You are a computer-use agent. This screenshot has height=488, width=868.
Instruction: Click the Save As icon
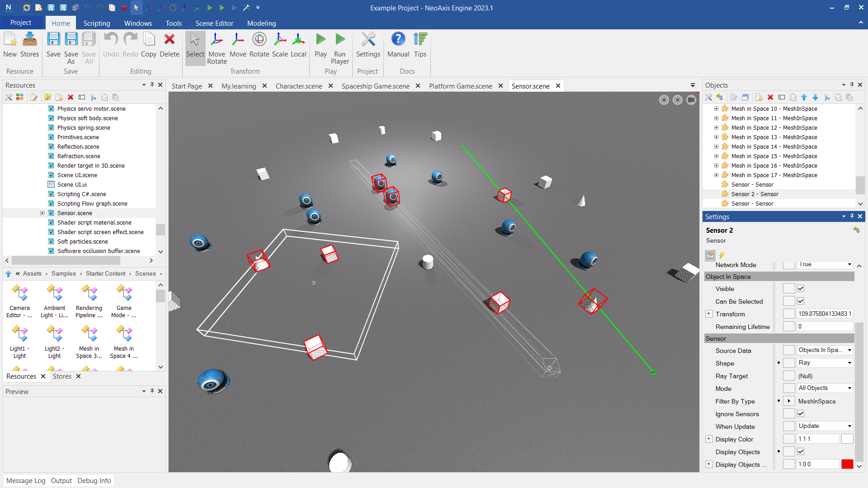click(x=71, y=47)
